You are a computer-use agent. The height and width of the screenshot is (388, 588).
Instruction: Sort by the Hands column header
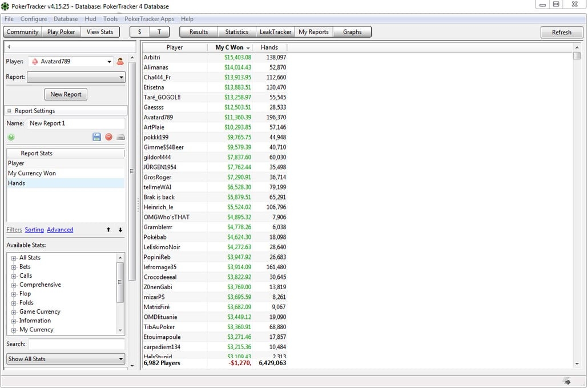tap(269, 47)
